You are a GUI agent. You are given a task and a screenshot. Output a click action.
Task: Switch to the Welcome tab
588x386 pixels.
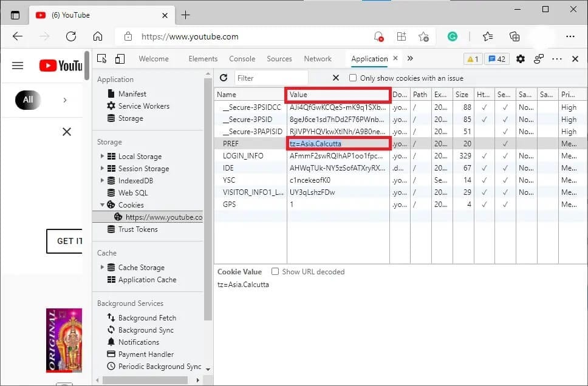pos(154,59)
